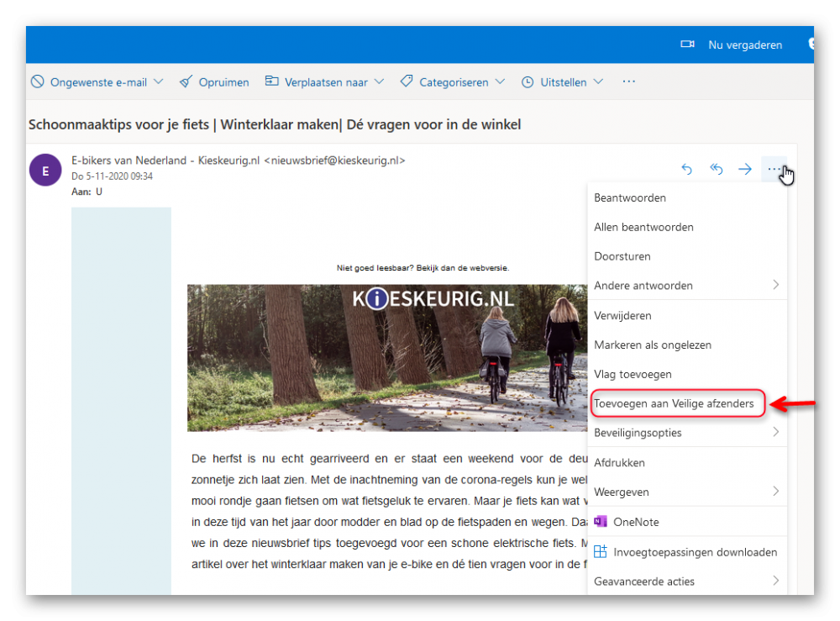
Task: Click the reply all double-arrow icon
Action: coord(716,169)
